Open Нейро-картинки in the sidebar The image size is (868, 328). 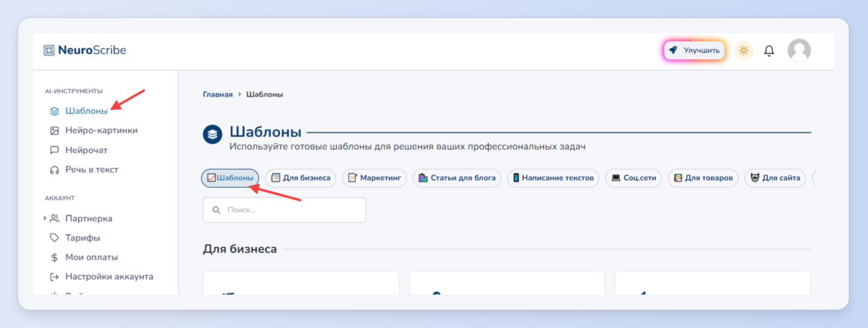pyautogui.click(x=93, y=130)
